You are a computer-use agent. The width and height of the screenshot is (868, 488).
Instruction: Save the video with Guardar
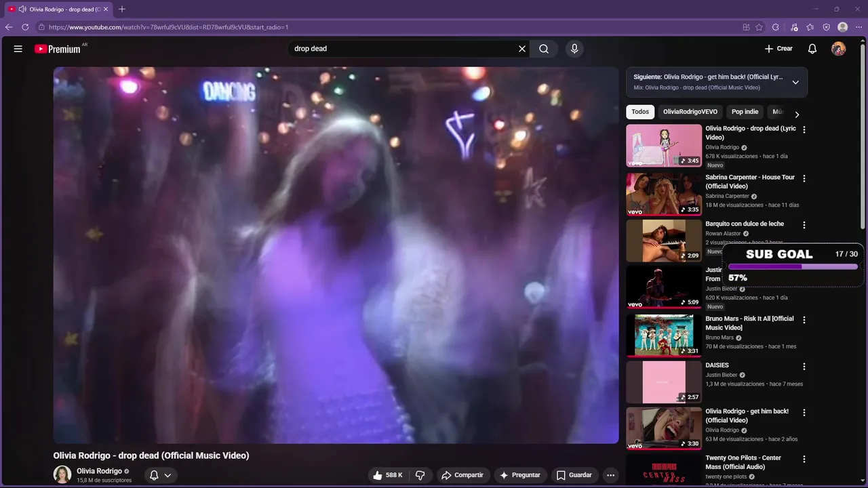click(x=575, y=475)
